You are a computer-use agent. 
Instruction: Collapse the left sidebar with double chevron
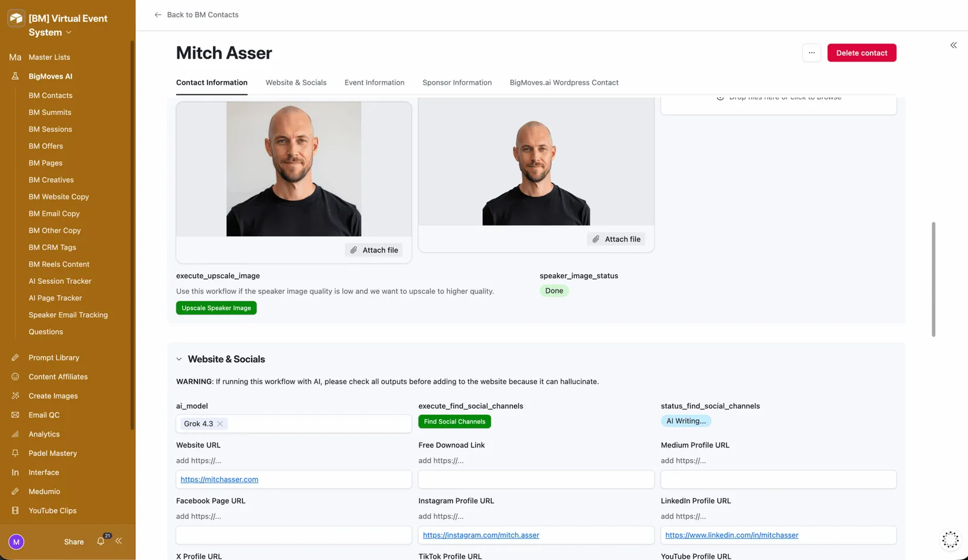tap(119, 541)
